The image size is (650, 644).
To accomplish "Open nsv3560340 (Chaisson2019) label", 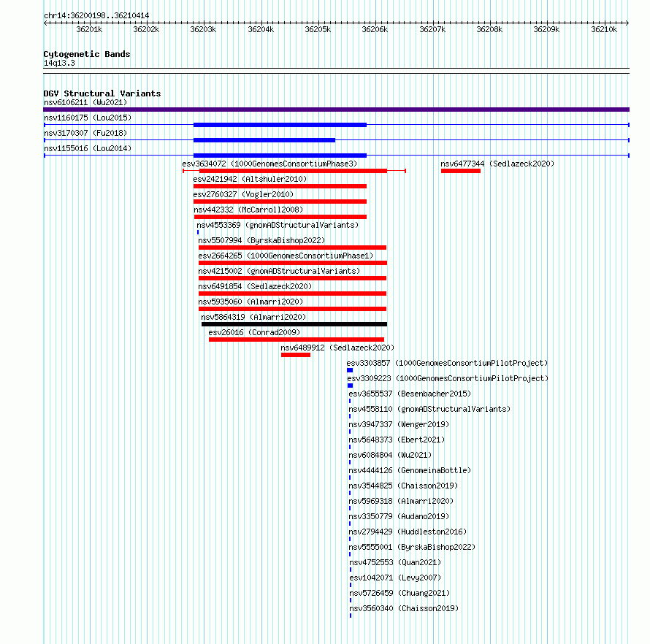I will [x=404, y=608].
